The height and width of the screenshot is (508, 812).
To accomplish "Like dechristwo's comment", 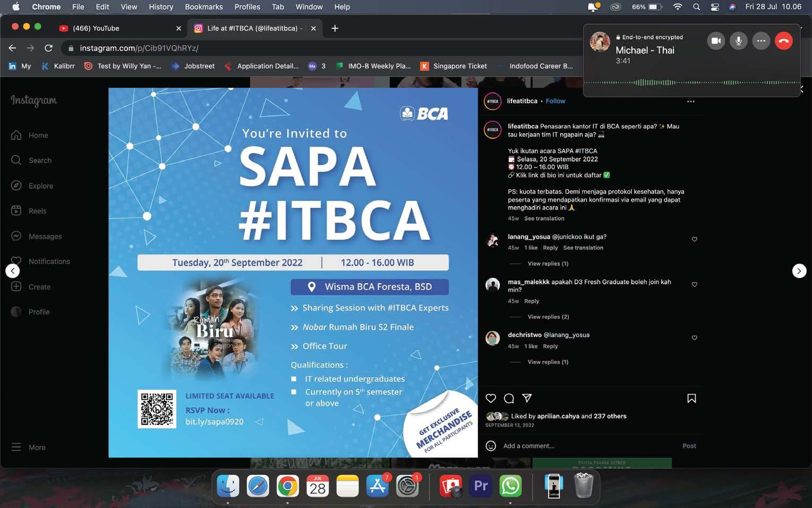I will pyautogui.click(x=694, y=337).
